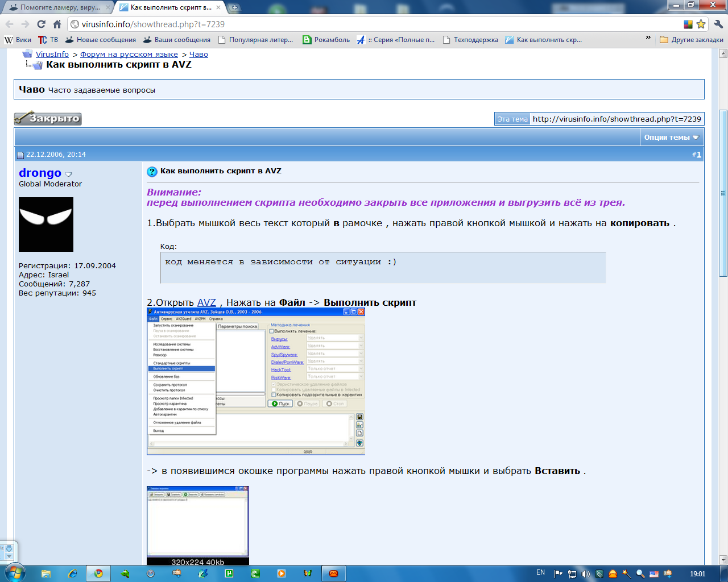728x582 pixels.
Task: Click the network tray icon
Action: coord(572,574)
